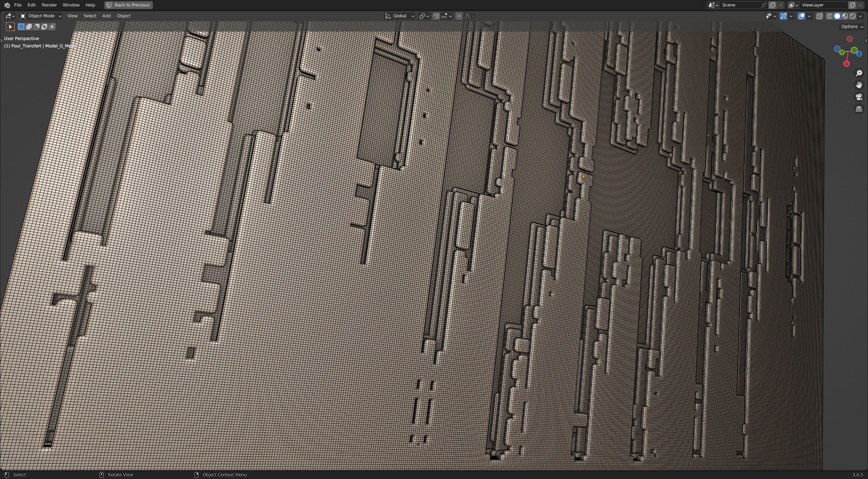Create a new scene
Image resolution: width=868 pixels, height=479 pixels.
tap(772, 5)
